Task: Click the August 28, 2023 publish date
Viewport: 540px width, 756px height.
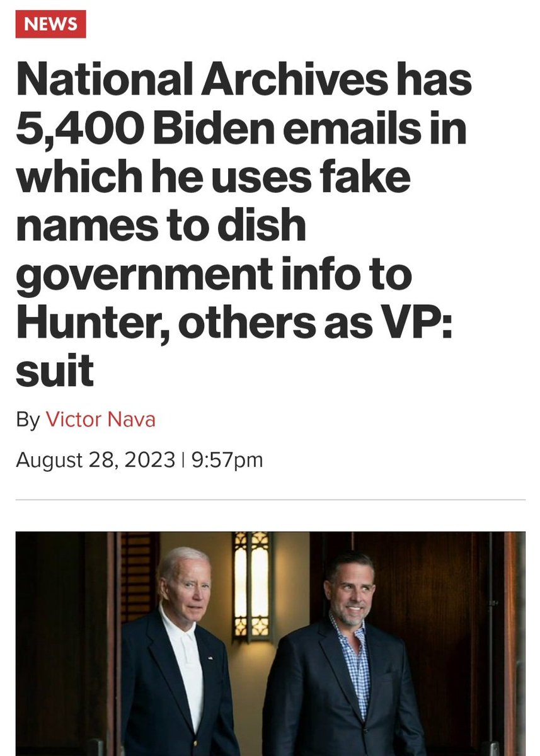Action: (x=95, y=460)
